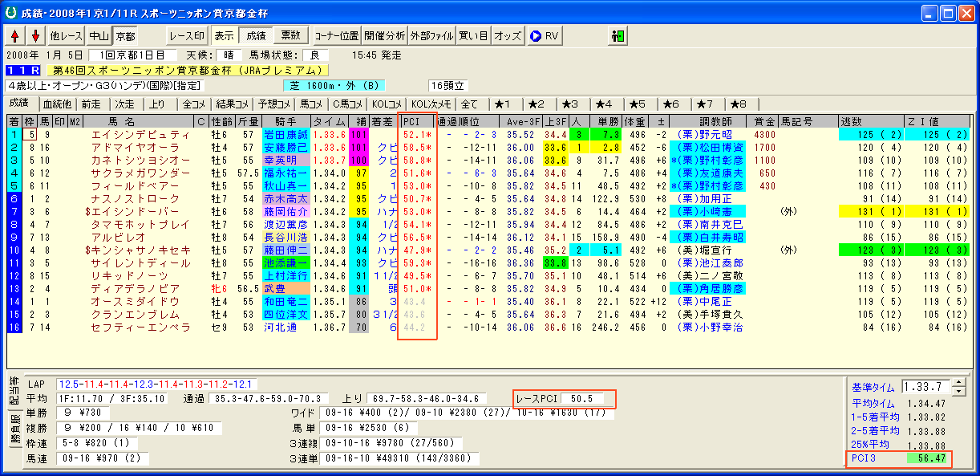The image size is (980, 476).
Task: Click the red down arrow next race icon
Action: pos(35,36)
